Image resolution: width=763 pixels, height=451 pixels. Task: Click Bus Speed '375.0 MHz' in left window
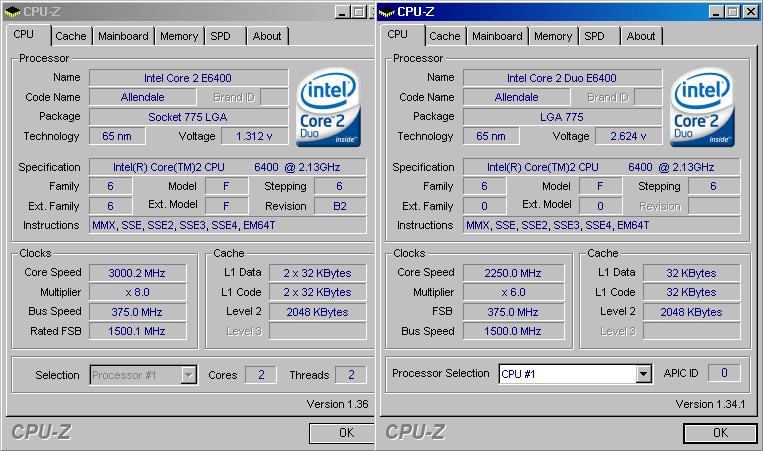tap(137, 312)
